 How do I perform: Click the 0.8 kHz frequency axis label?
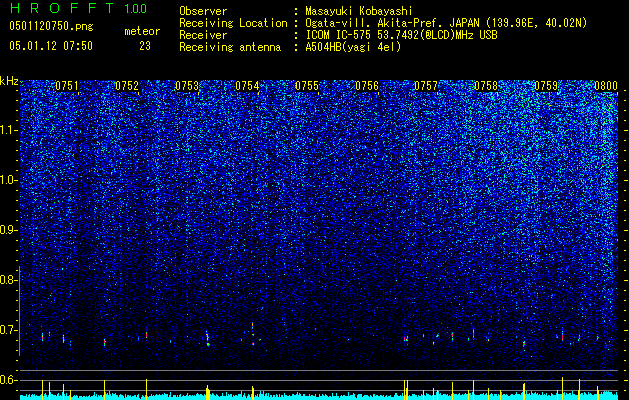9,280
